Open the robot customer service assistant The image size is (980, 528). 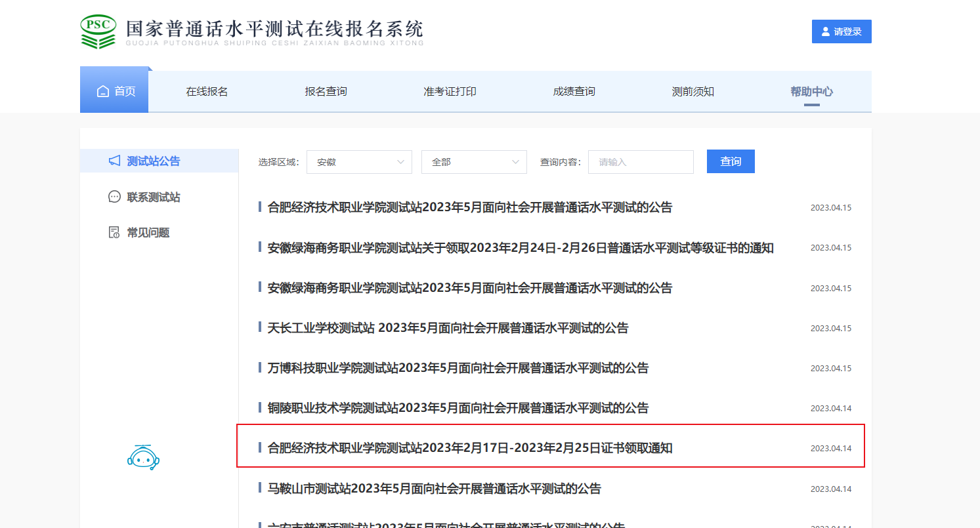pos(143,458)
